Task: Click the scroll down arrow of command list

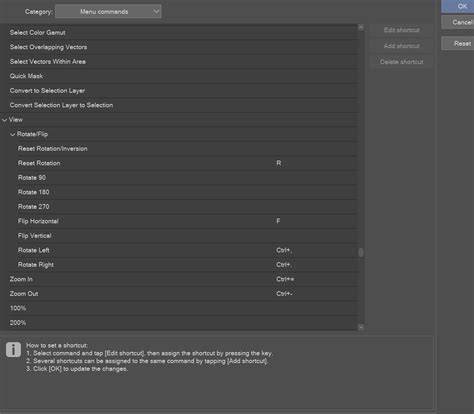Action: coord(361,327)
